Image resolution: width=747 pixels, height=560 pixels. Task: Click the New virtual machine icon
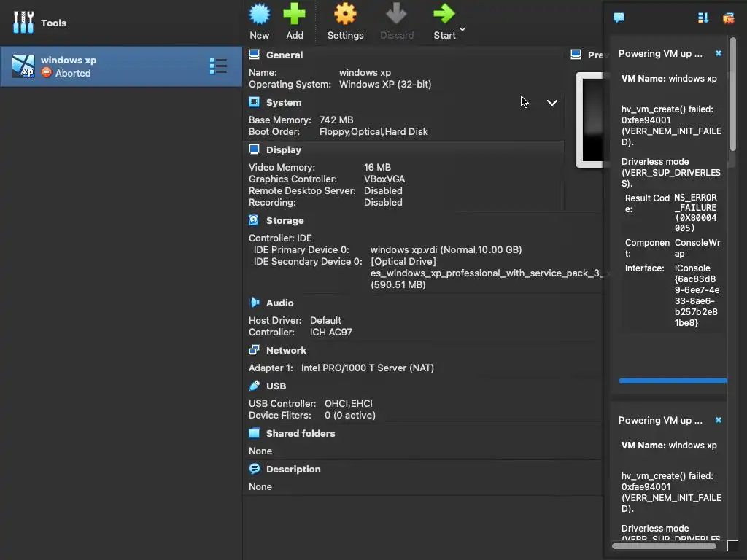pyautogui.click(x=260, y=14)
